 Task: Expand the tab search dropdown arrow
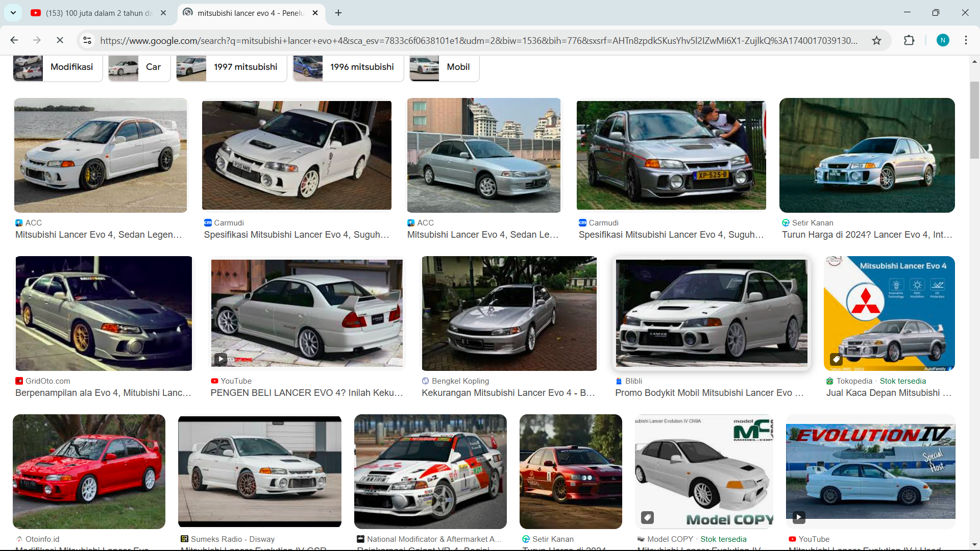click(x=13, y=13)
